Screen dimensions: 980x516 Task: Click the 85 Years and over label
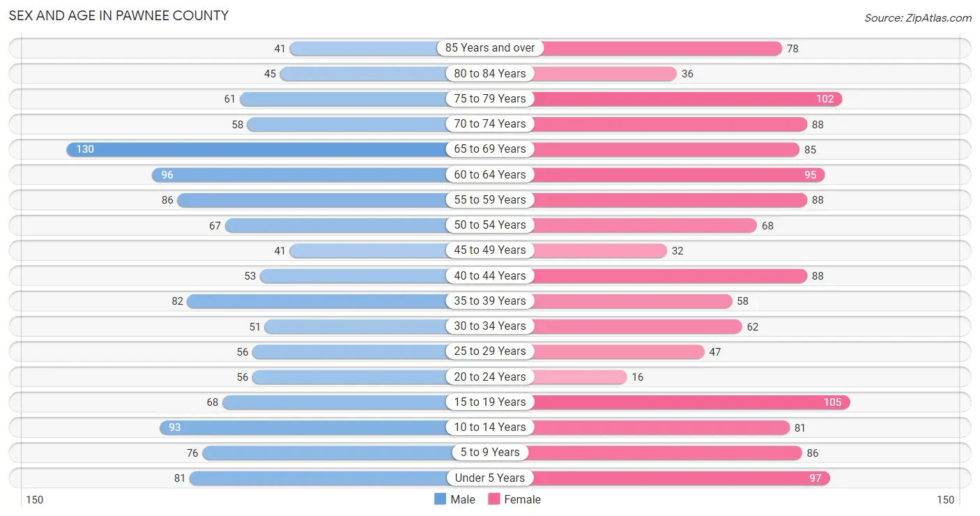click(x=490, y=48)
